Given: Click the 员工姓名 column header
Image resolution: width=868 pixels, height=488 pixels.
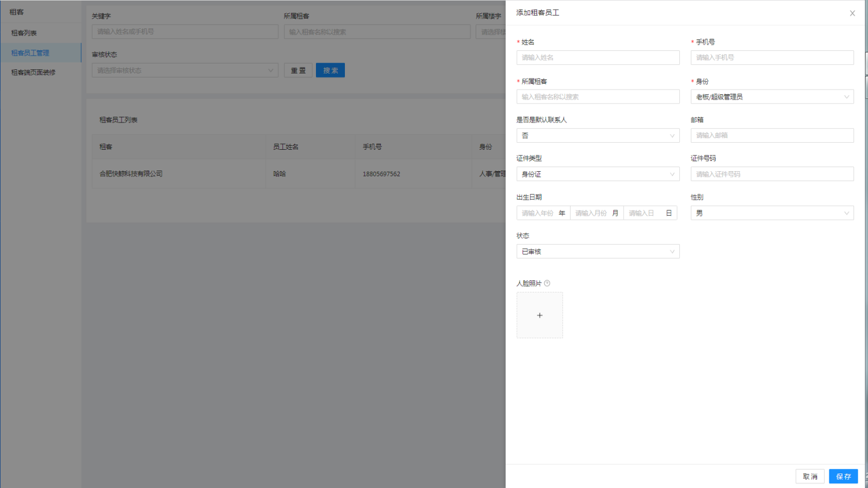Looking at the screenshot, I should click(310, 147).
